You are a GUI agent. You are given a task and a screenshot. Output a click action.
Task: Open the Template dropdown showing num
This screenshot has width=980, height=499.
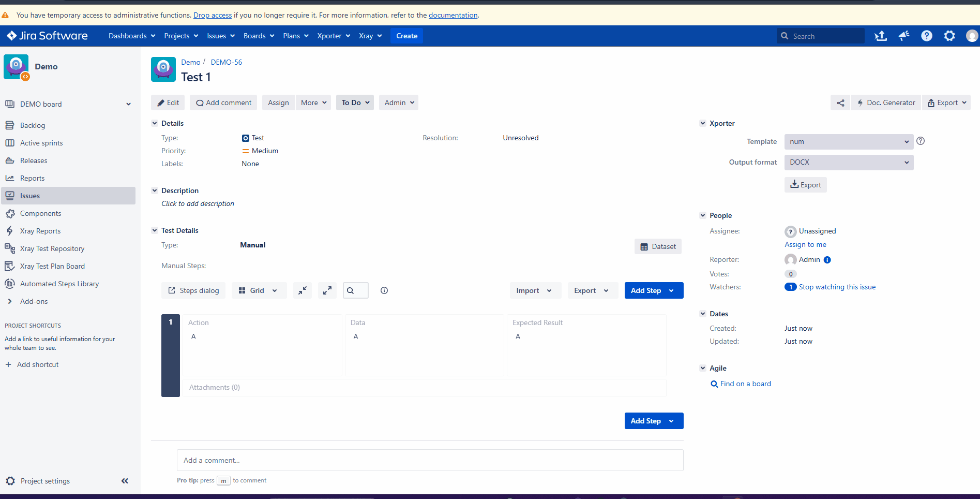tap(849, 142)
